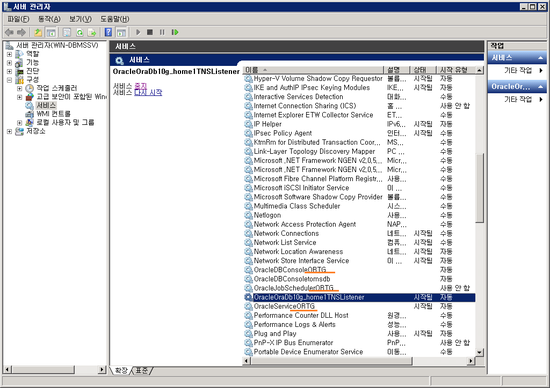Click the services list vertical scrollbar thumb
This screenshot has height=388, width=550.
pos(479,188)
